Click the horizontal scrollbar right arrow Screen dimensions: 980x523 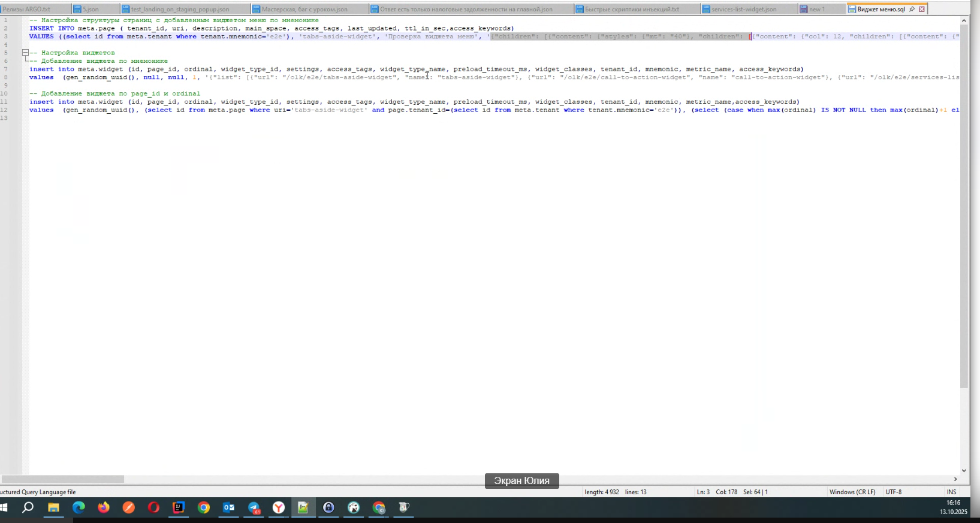pos(955,479)
